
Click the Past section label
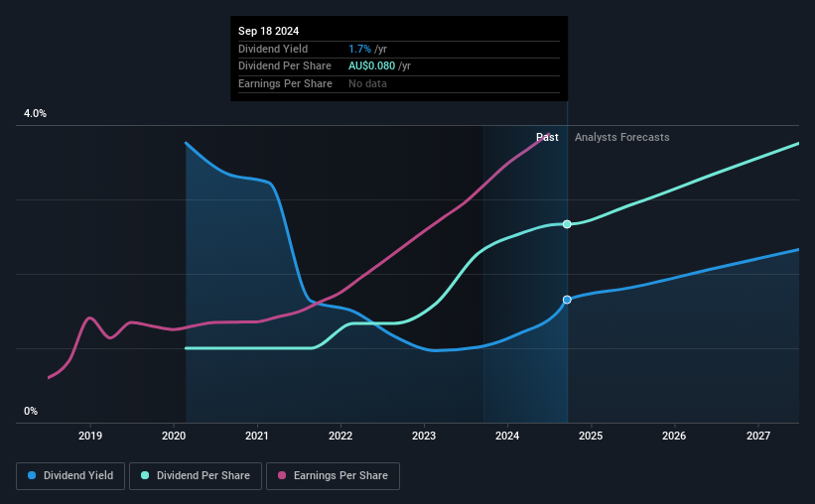(x=547, y=137)
